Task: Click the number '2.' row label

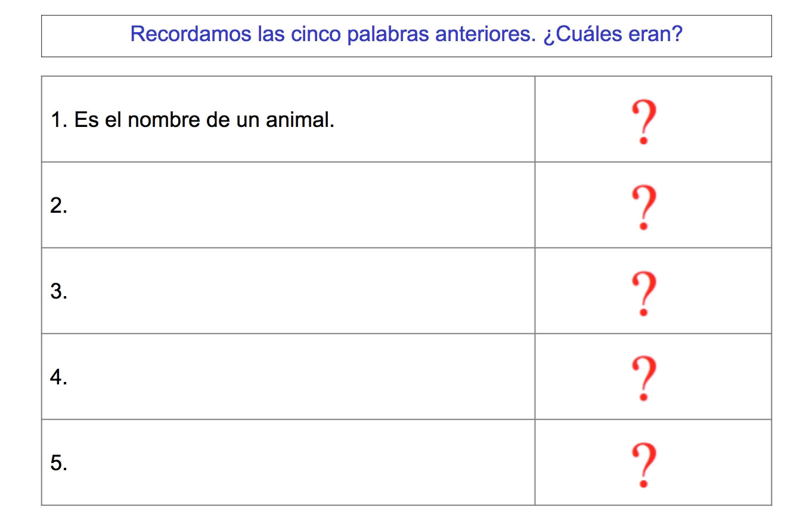Action: coord(58,206)
